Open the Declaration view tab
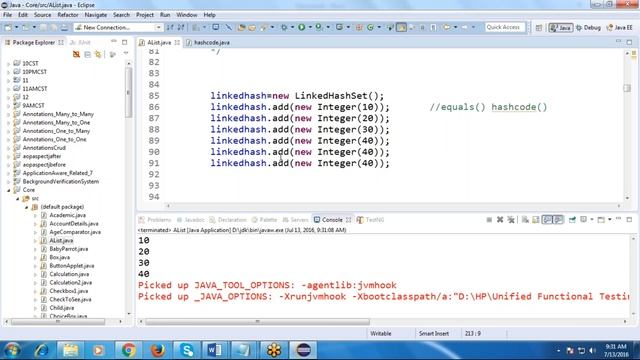This screenshot has height=360, width=640. tap(228, 220)
